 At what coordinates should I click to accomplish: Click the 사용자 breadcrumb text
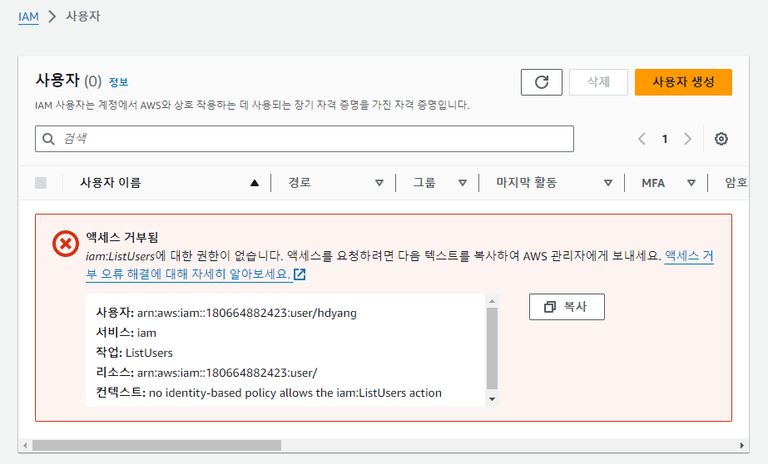click(x=83, y=16)
